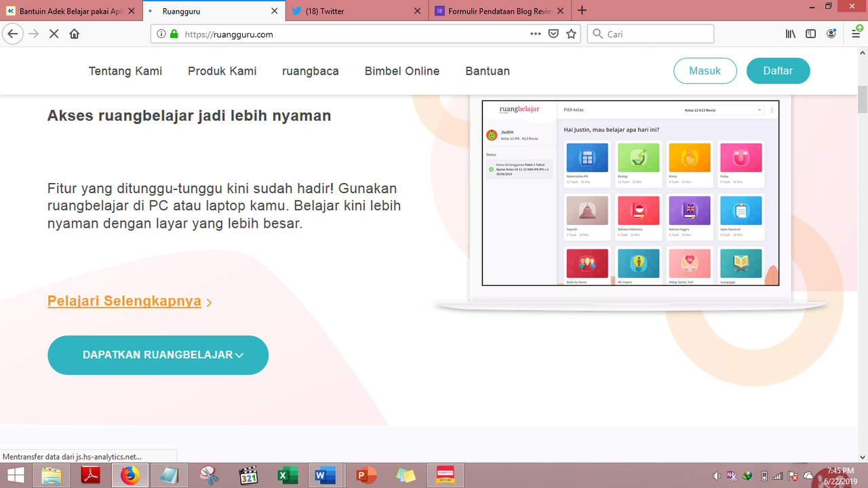Open the Firefox hamburger menu
The width and height of the screenshot is (868, 488).
856,33
